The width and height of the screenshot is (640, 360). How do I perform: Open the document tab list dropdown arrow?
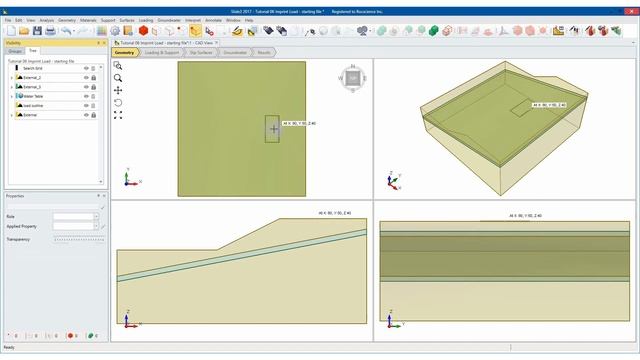(633, 42)
